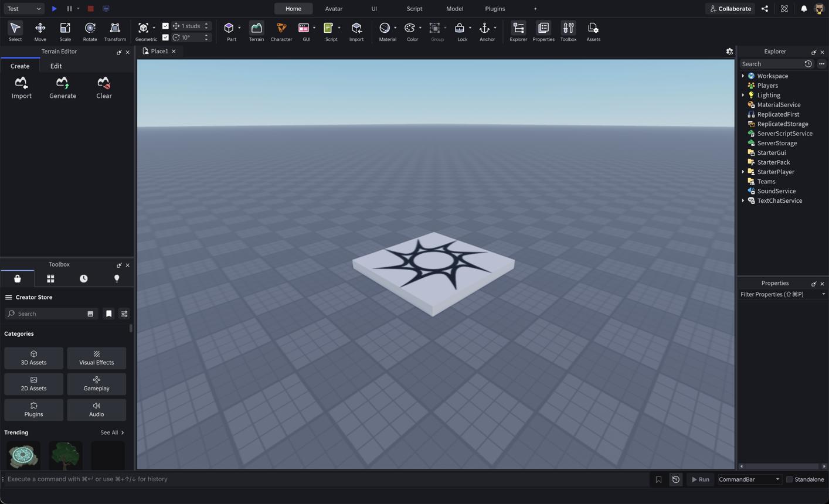Open the 3D Assets category
This screenshot has height=504, width=829.
click(x=33, y=358)
